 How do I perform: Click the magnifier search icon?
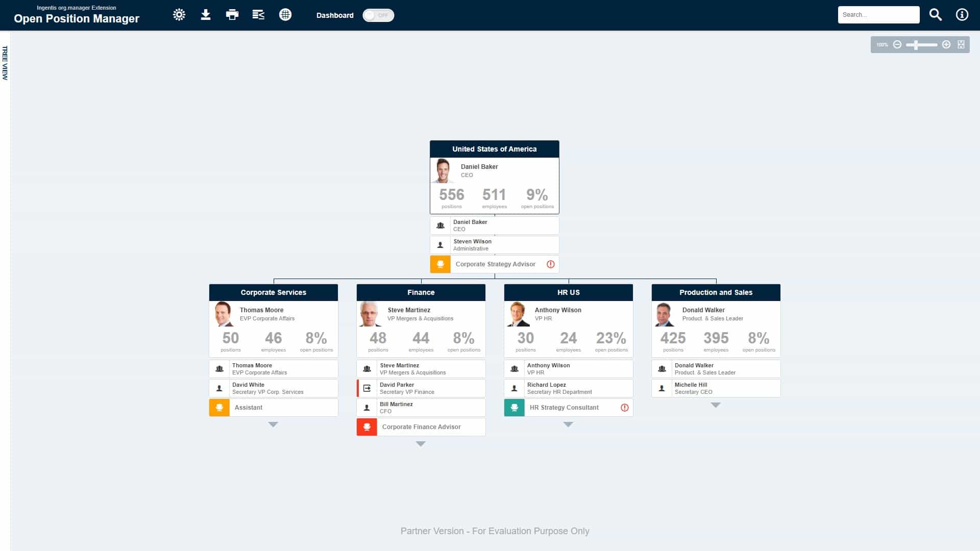(x=935, y=15)
